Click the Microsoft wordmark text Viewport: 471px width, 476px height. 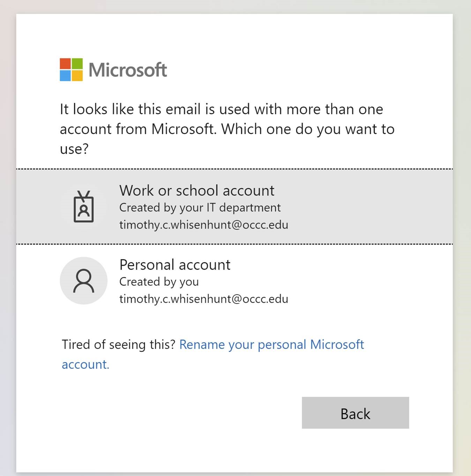point(128,70)
